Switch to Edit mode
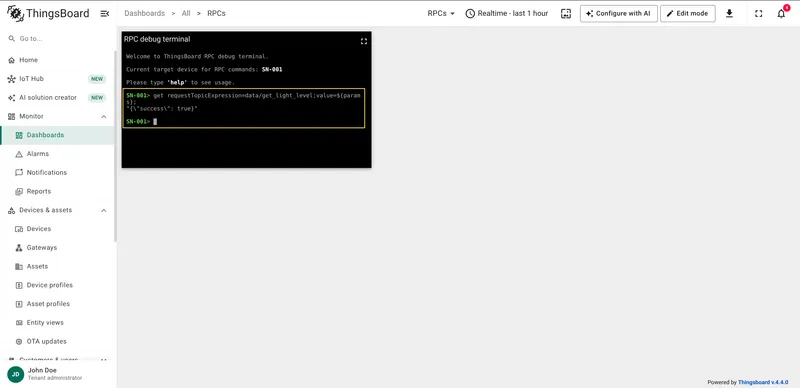This screenshot has height=388, width=800. click(x=687, y=14)
